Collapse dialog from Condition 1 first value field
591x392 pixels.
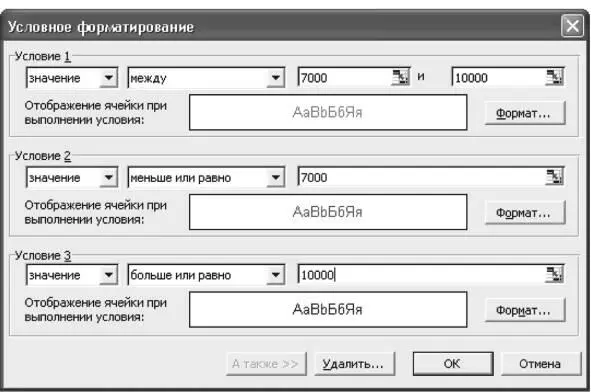401,77
